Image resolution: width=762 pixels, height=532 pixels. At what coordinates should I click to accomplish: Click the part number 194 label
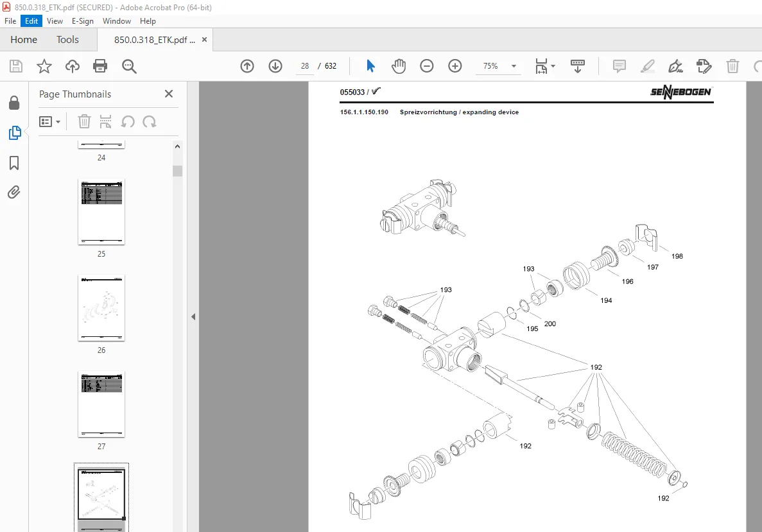[x=606, y=300]
